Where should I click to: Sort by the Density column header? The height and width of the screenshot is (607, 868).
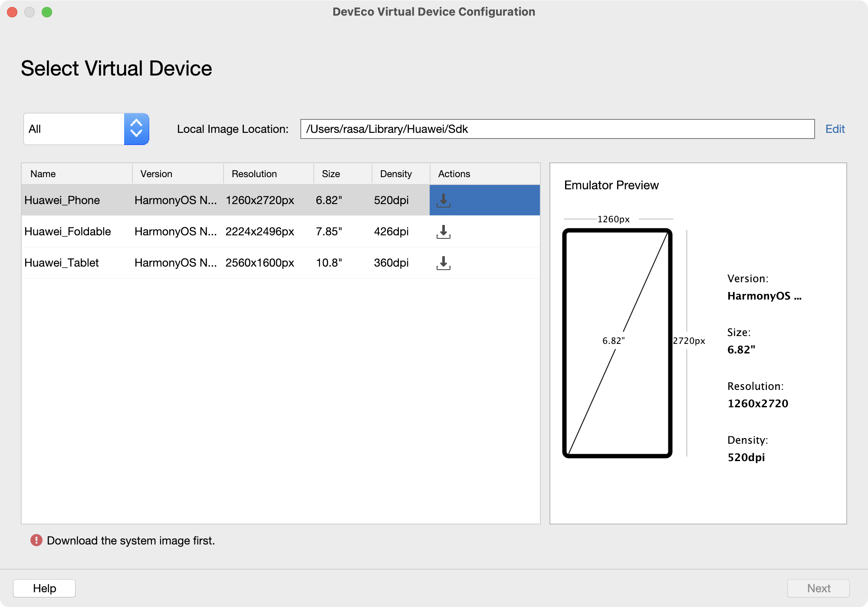coord(395,174)
